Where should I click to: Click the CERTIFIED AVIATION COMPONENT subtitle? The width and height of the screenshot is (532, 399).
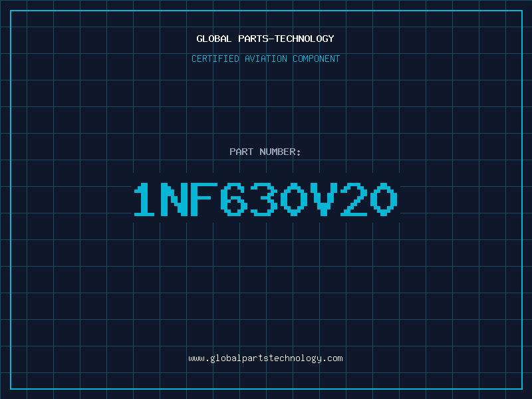265,59
